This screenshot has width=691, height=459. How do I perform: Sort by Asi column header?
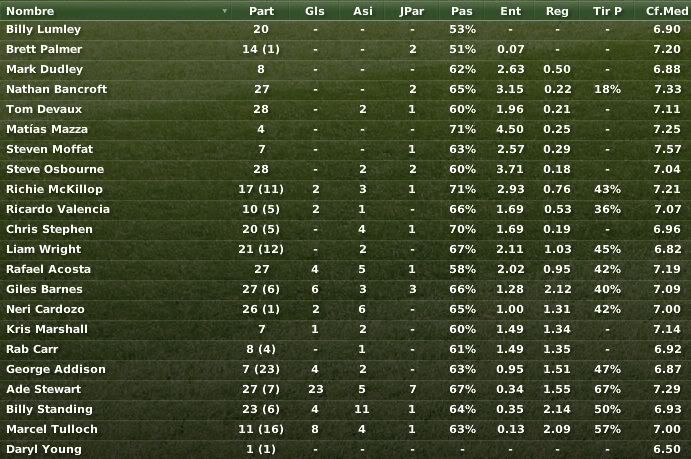(x=363, y=11)
